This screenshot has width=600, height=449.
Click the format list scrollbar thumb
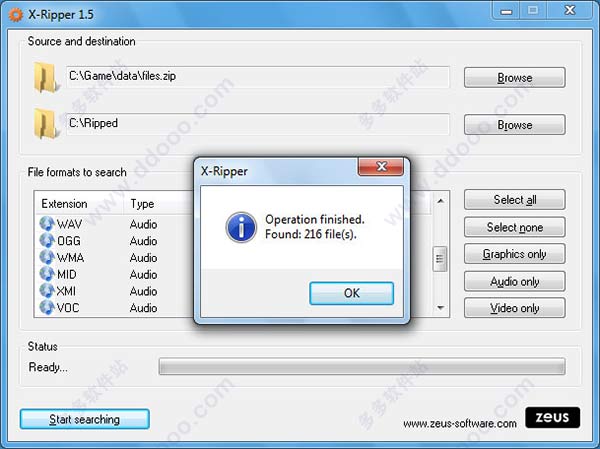pos(440,259)
